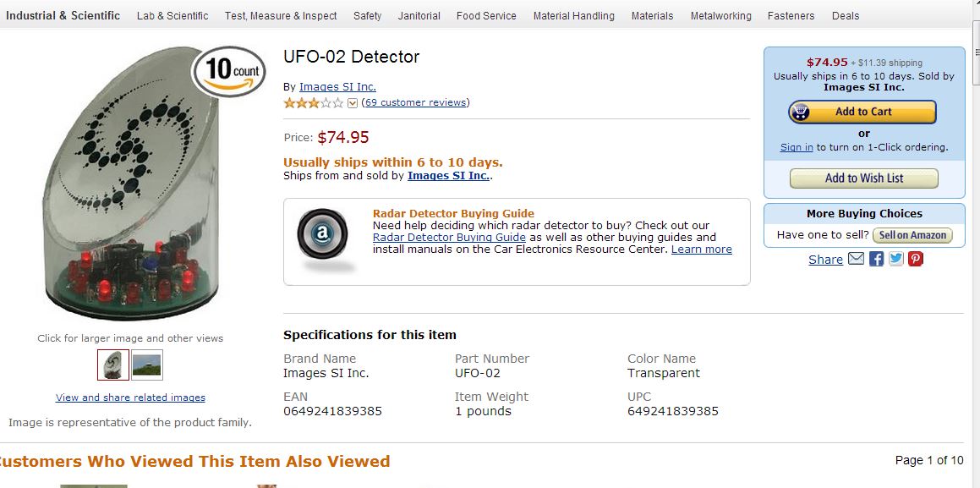Share product on Twitter

[x=896, y=259]
